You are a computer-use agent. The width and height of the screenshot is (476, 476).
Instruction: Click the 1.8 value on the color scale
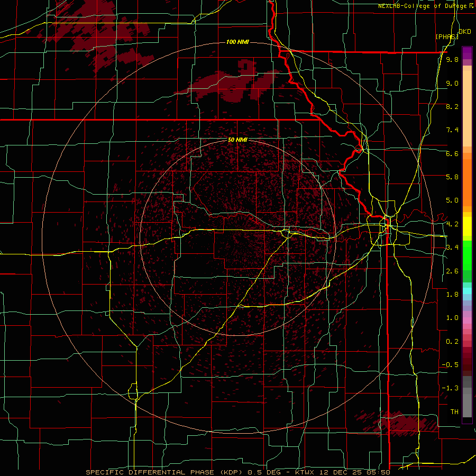point(452,295)
